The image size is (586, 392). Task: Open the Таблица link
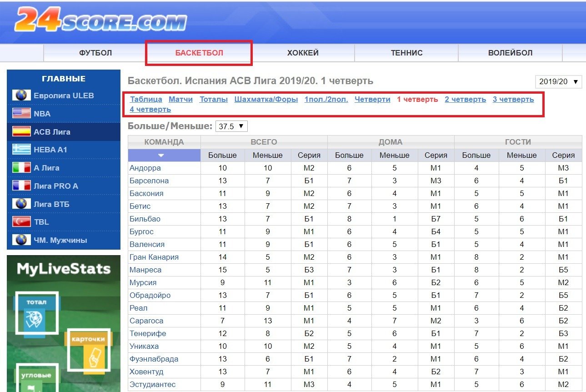coord(146,99)
